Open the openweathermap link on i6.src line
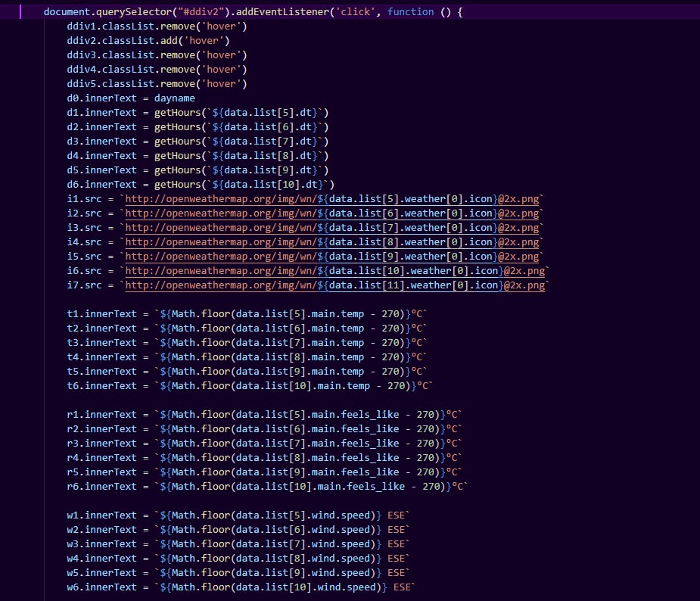Image resolution: width=700 pixels, height=601 pixels. (x=334, y=270)
